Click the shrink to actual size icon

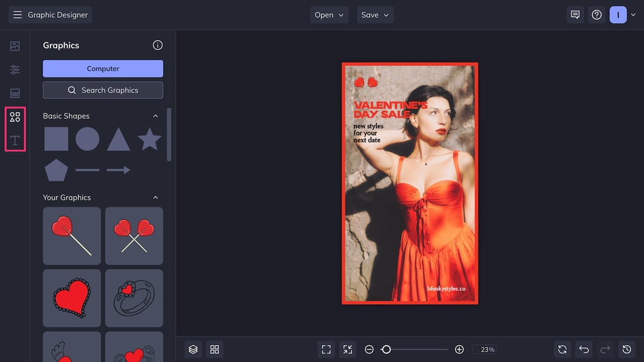(347, 349)
